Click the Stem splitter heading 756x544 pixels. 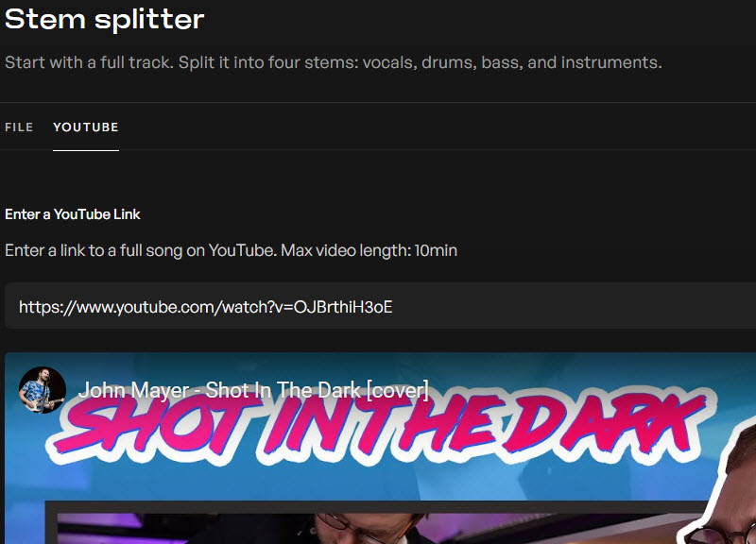(105, 19)
